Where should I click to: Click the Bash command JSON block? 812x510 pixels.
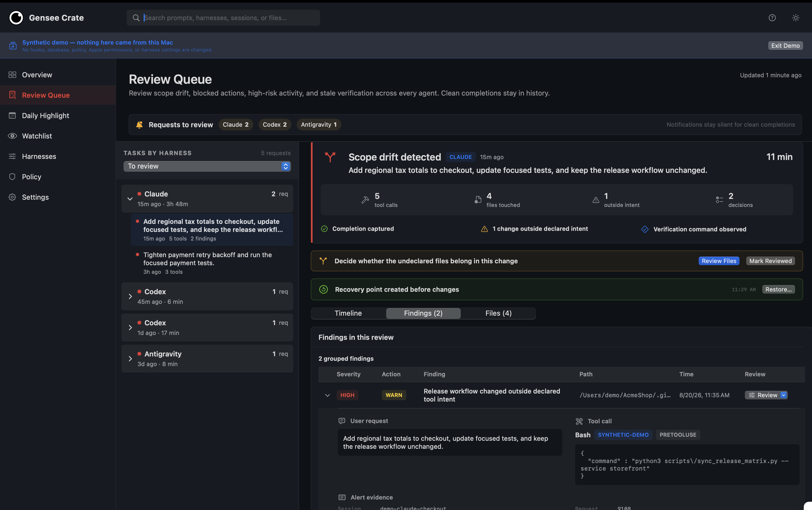coord(687,464)
